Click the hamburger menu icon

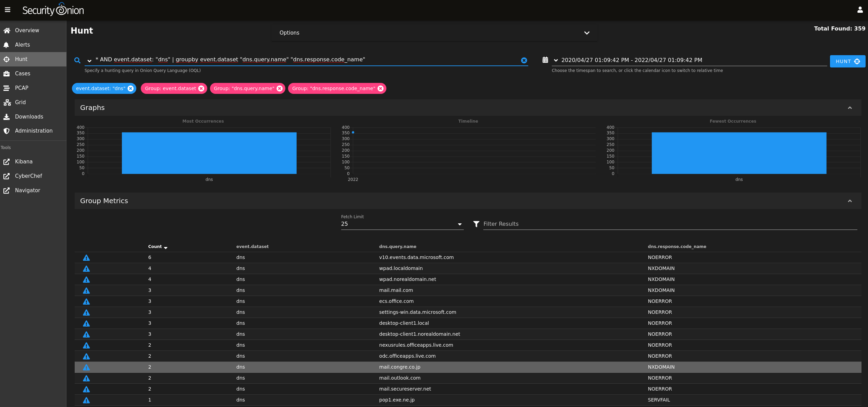(x=8, y=10)
